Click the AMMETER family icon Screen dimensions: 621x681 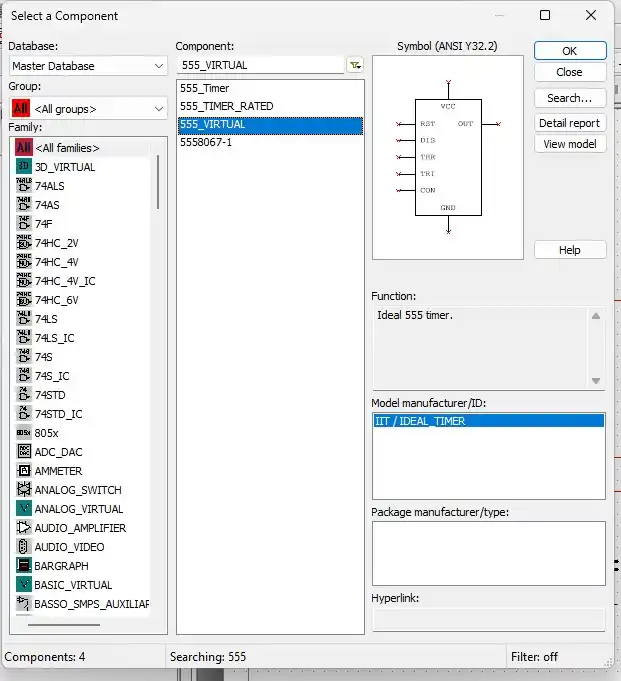(x=24, y=471)
